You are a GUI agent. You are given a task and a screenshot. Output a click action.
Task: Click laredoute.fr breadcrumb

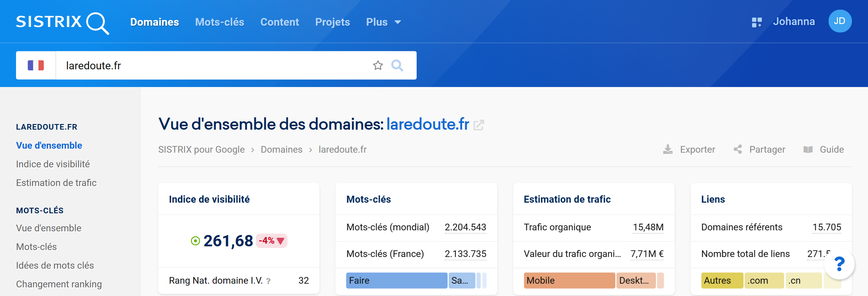click(343, 149)
